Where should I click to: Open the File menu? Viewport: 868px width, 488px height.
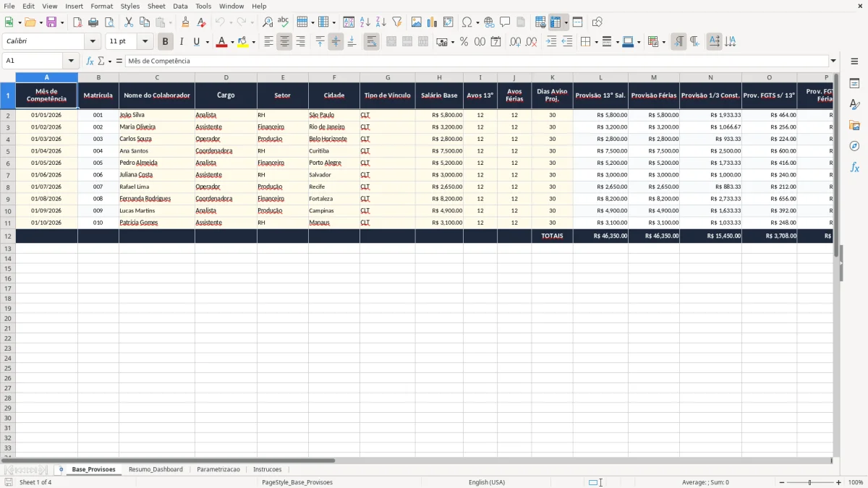coord(9,6)
